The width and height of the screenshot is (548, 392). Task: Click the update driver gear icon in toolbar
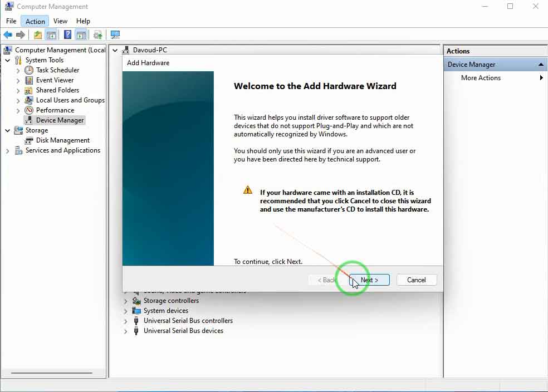pos(97,35)
